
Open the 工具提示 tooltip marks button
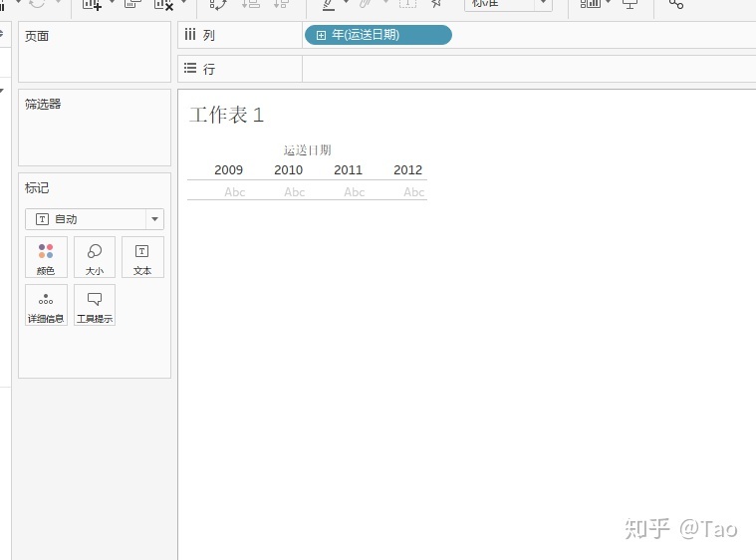[94, 305]
